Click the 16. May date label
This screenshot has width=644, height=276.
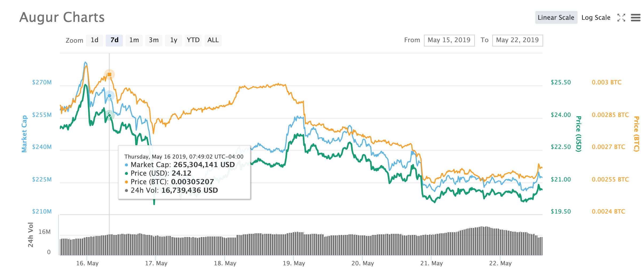point(87,263)
